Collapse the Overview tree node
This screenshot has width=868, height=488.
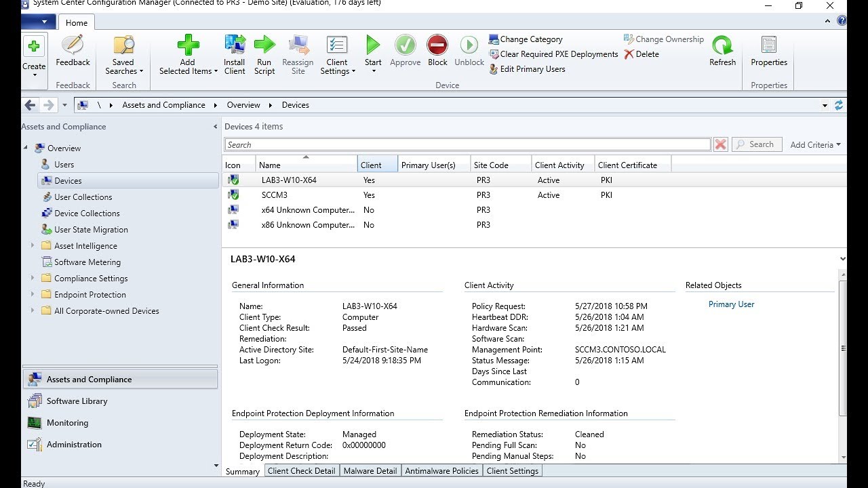26,148
